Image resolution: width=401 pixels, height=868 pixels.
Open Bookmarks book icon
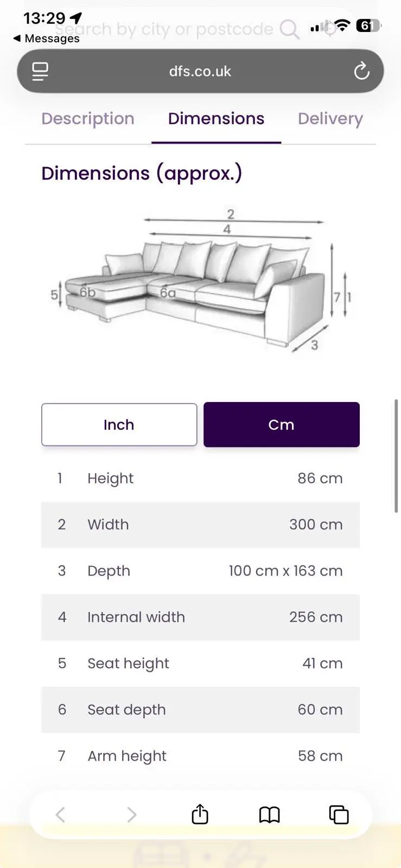pos(269,814)
